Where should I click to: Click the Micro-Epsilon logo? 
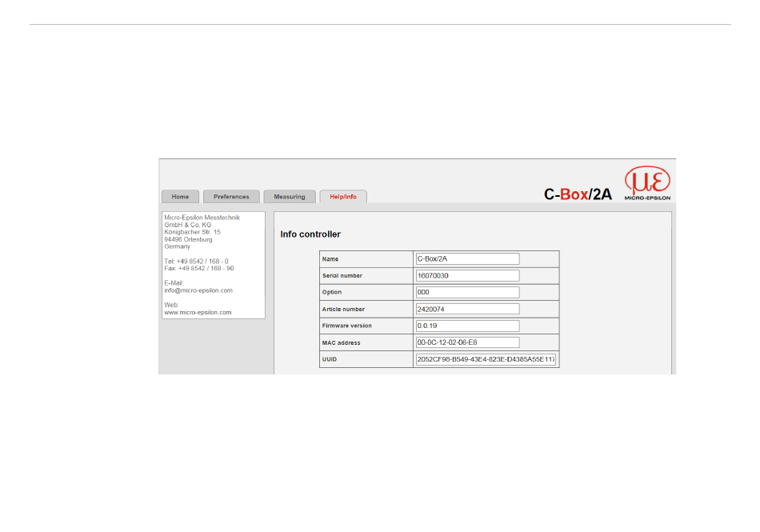tap(647, 183)
